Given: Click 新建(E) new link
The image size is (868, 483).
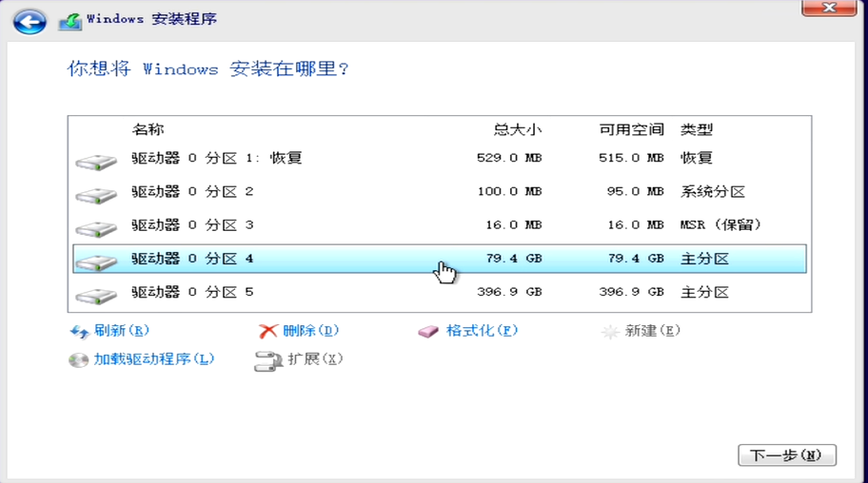Looking at the screenshot, I should [x=652, y=331].
